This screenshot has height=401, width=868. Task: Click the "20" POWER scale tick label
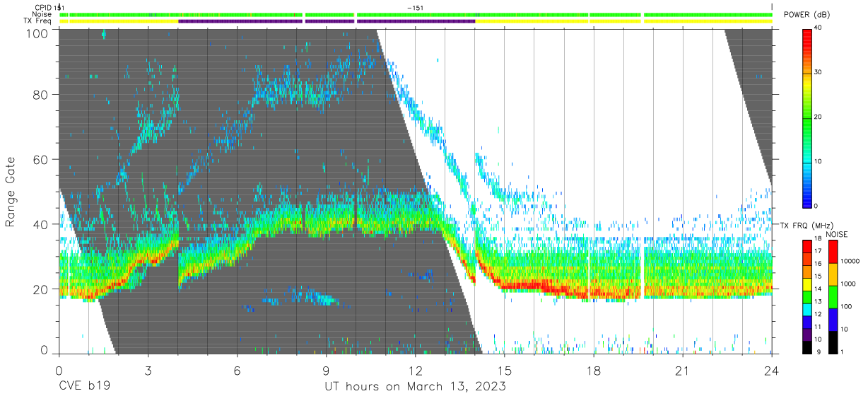819,117
